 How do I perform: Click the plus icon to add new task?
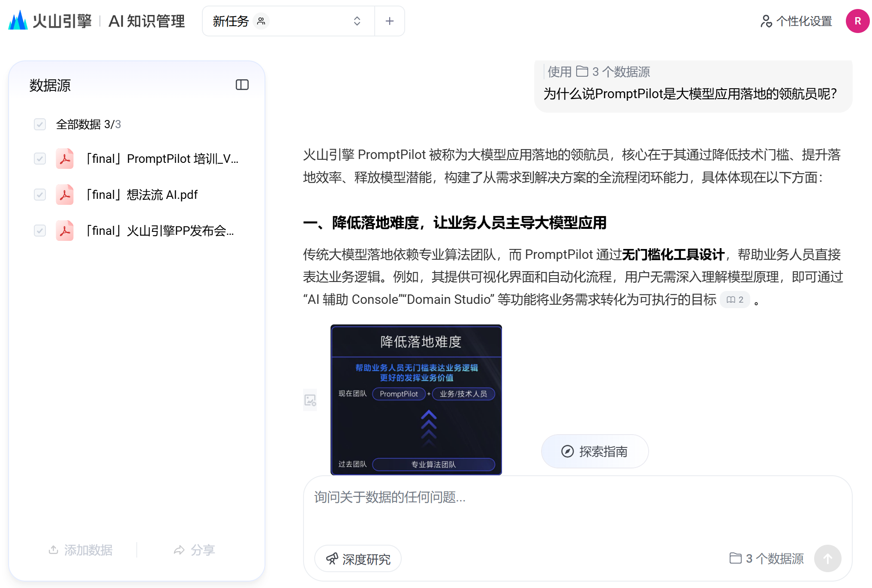pos(389,21)
